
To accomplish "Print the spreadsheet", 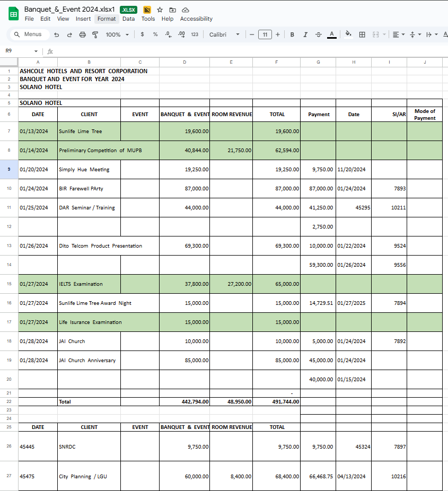I will click(x=82, y=34).
